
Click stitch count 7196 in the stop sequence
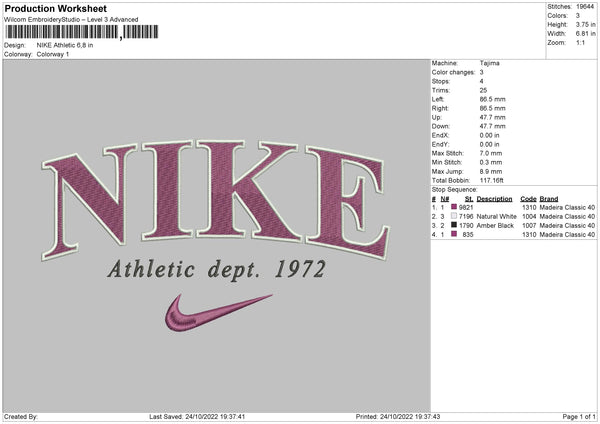coord(466,217)
